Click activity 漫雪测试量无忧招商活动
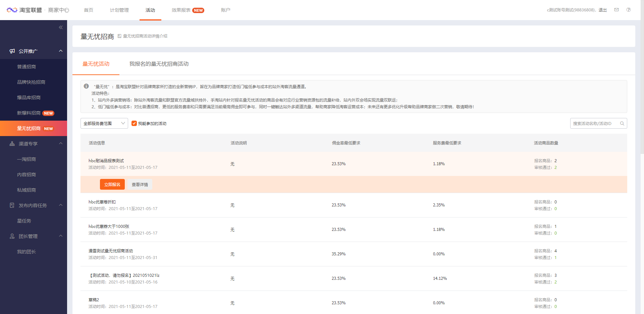This screenshot has width=644, height=314. tap(111, 251)
